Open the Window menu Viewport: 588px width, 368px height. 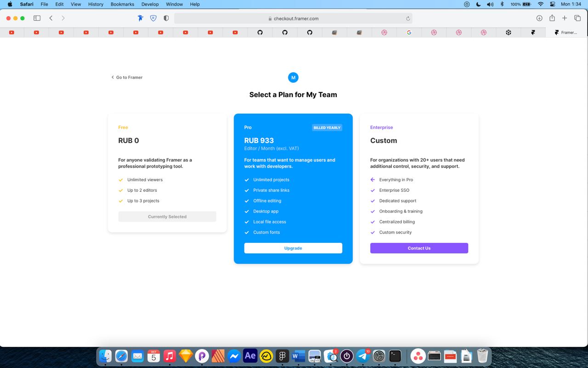(x=174, y=4)
